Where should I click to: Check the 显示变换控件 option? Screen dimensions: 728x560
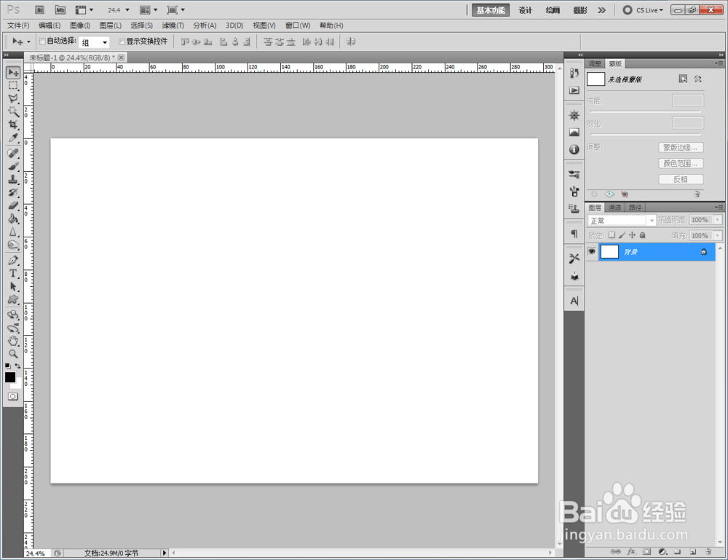point(122,42)
